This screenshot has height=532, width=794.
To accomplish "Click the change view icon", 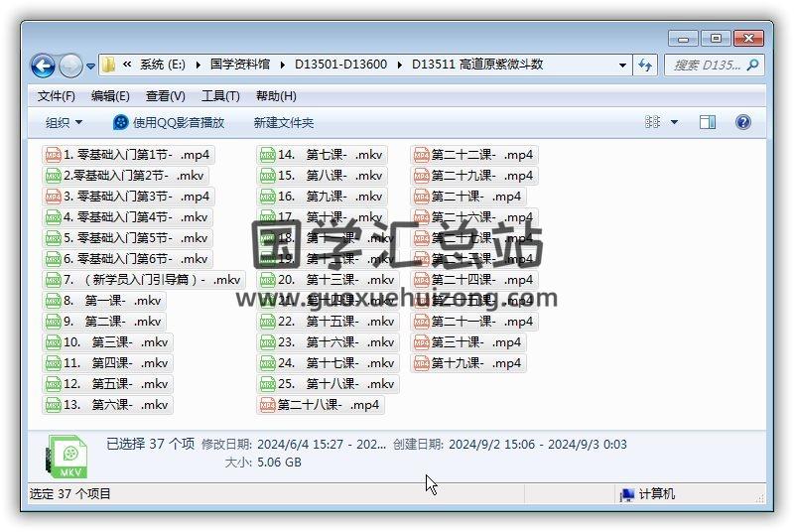I will (653, 122).
